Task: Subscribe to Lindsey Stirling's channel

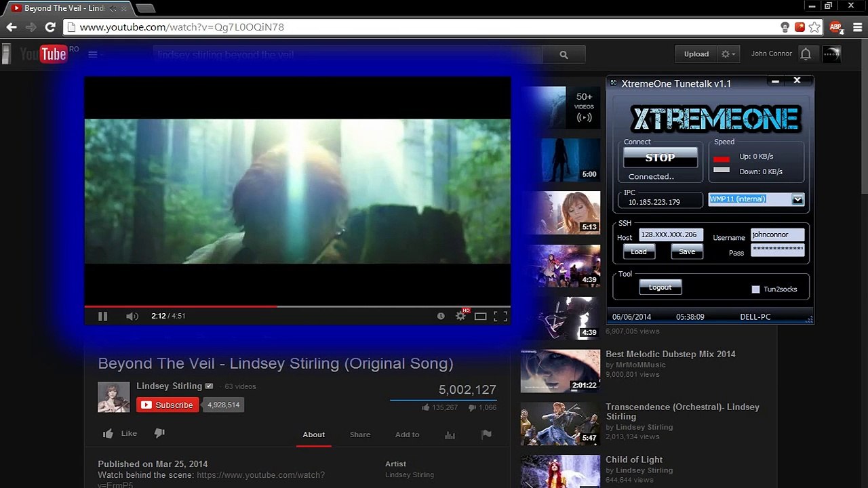Action: [167, 405]
